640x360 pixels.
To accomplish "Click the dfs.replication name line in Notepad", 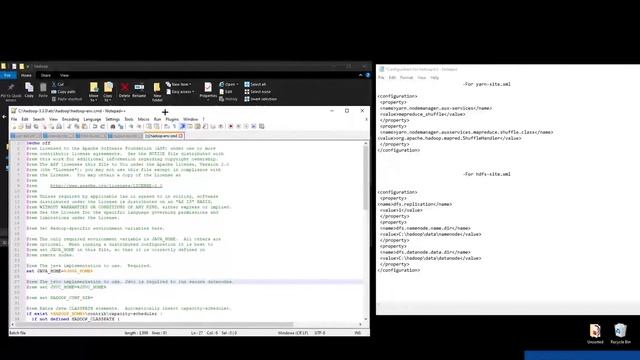I will point(415,204).
